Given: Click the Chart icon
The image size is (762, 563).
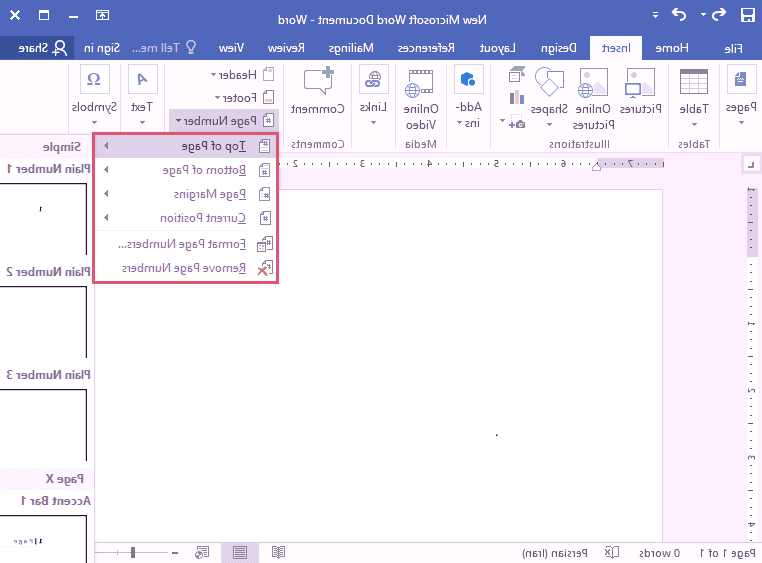Looking at the screenshot, I should coord(517,98).
